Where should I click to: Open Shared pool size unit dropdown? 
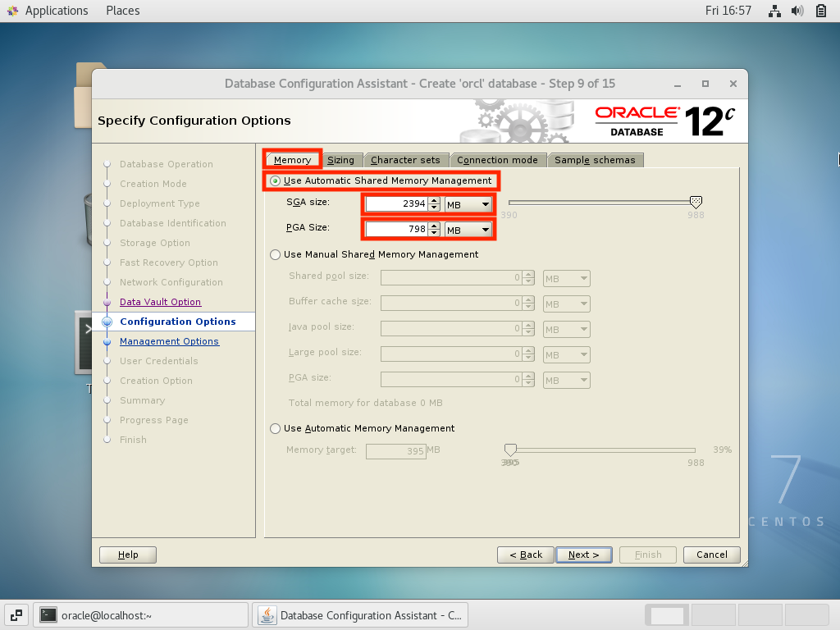[566, 279]
